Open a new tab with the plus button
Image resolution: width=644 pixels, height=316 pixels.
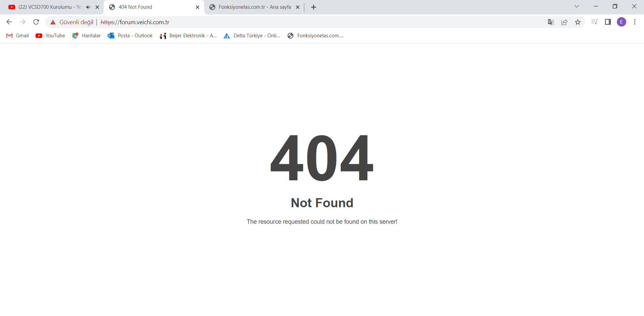click(314, 7)
